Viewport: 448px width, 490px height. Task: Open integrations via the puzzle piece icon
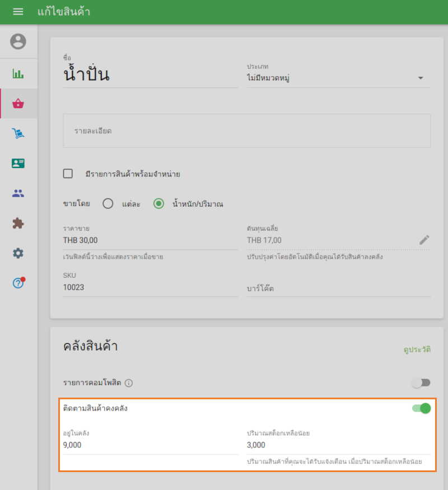(18, 223)
